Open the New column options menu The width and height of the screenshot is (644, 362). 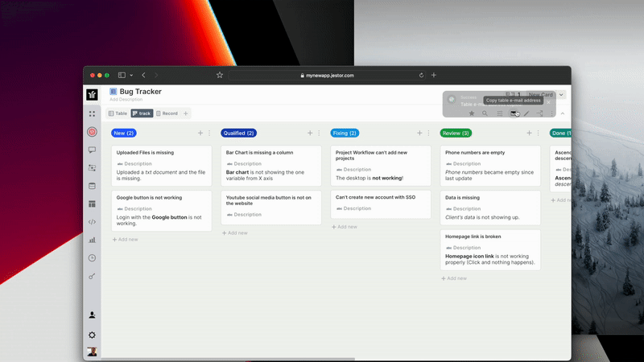tap(209, 133)
